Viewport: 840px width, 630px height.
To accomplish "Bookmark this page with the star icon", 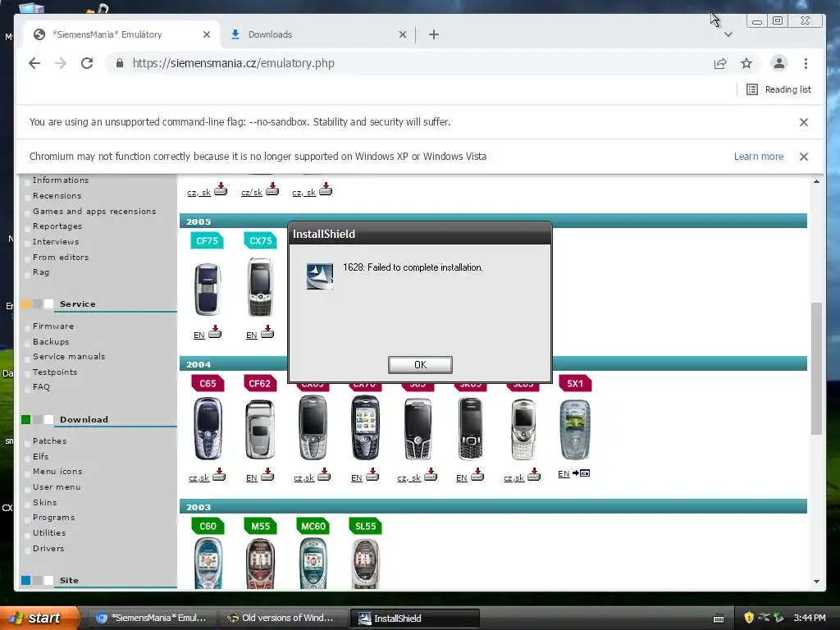I will pyautogui.click(x=746, y=64).
